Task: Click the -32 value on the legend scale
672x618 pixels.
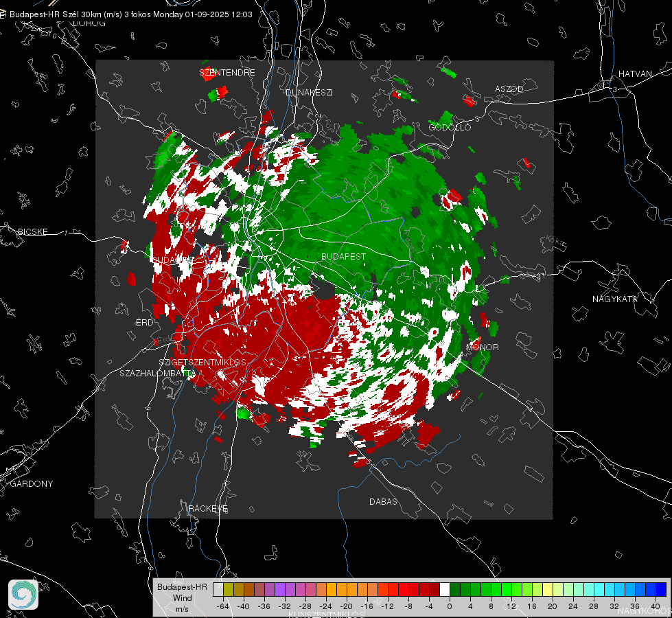Action: 284,606
